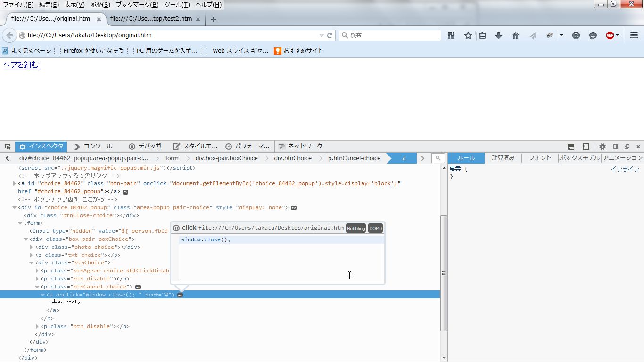
Task: Switch to the 計算済み sidebar tab
Action: click(x=503, y=158)
